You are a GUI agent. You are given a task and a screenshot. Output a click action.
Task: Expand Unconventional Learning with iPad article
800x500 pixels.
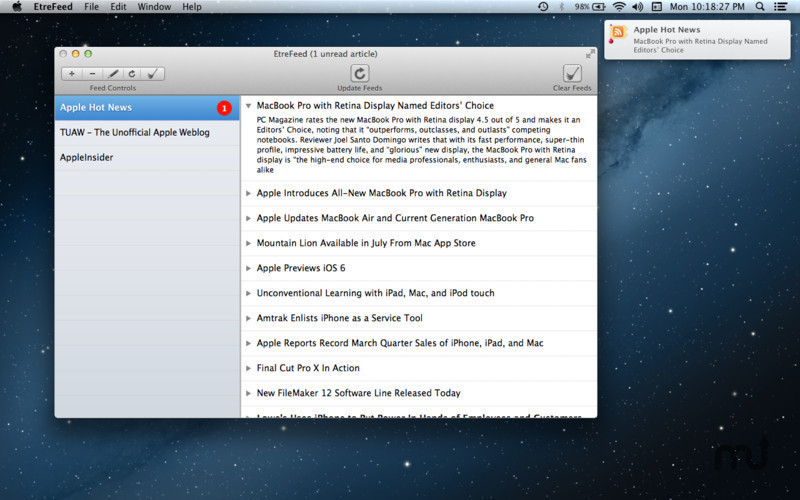coord(248,293)
